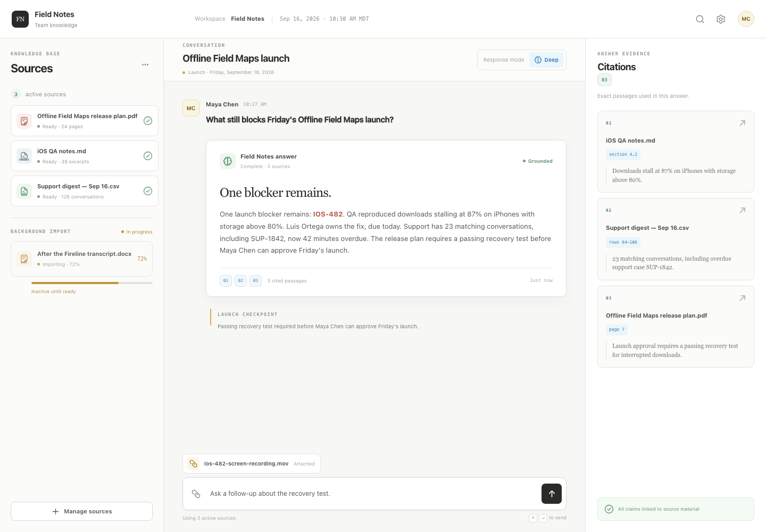Toggle the Support digest source checkmark

pos(148,191)
